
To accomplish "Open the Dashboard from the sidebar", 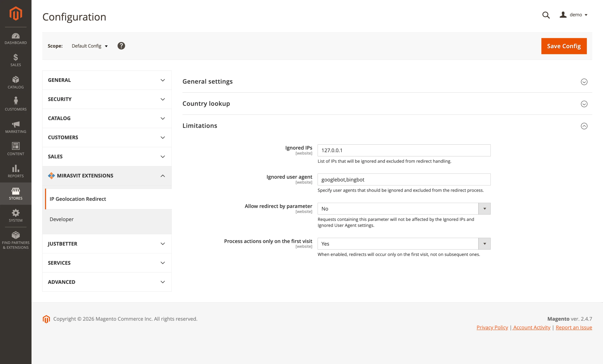I will [x=16, y=38].
